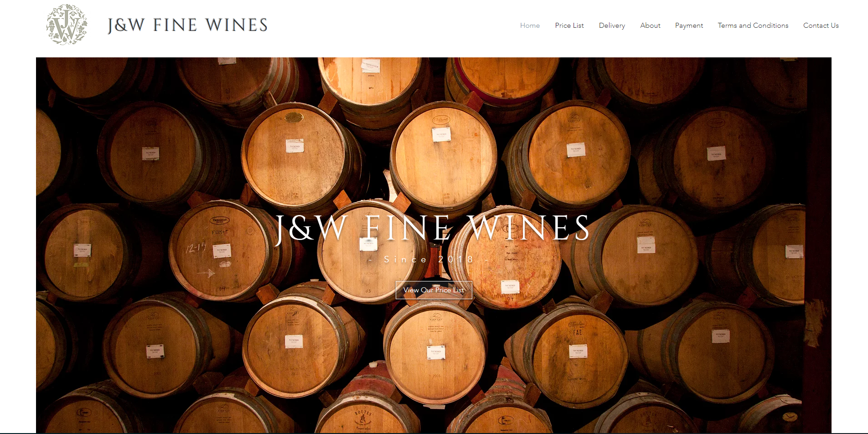
Task: Select the Payment menu link
Action: tap(689, 26)
